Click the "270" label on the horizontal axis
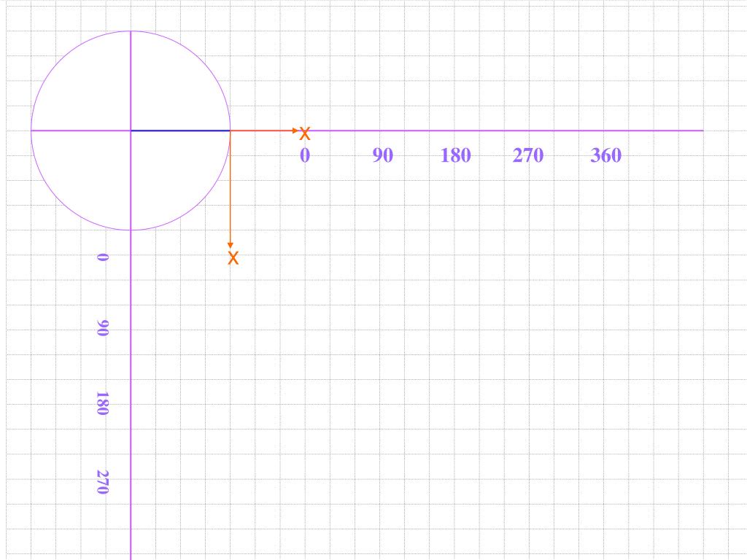This screenshot has width=747, height=560. click(528, 155)
